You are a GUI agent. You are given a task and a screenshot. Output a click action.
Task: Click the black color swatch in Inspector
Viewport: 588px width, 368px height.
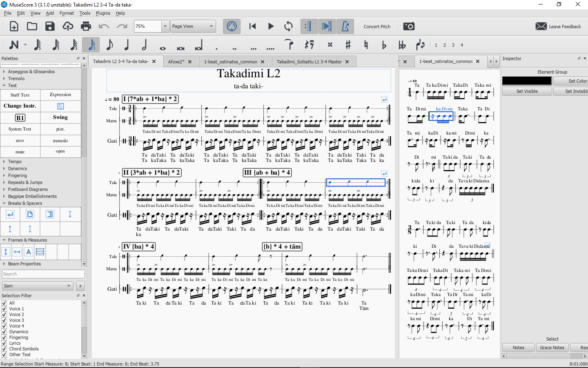click(x=527, y=81)
